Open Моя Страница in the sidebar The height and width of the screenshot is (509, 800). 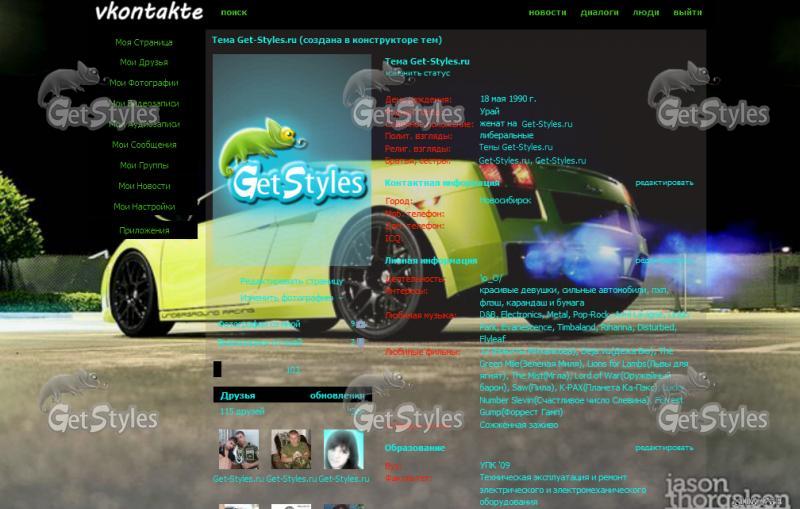click(144, 42)
